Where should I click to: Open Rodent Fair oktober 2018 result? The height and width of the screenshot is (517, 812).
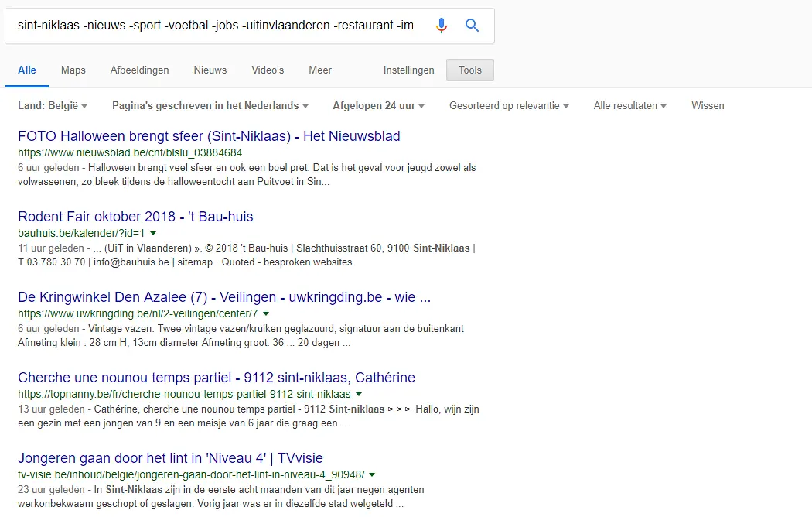coord(135,217)
